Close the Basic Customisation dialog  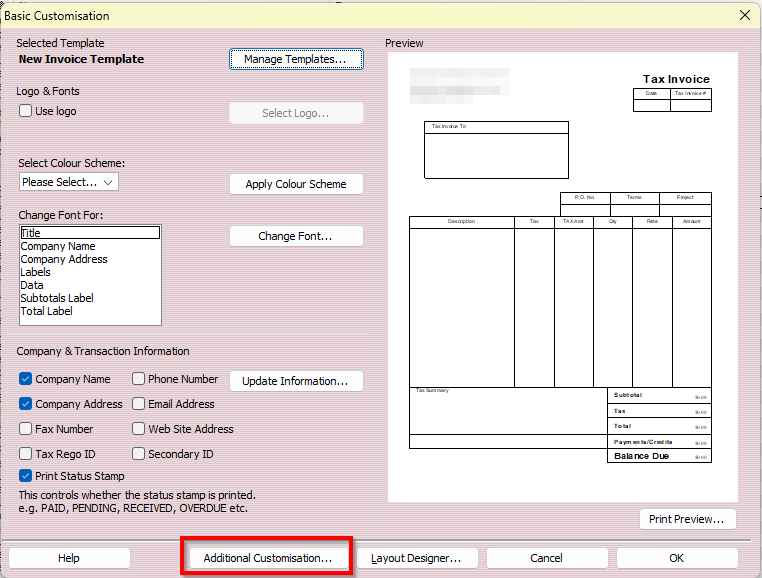click(x=745, y=15)
